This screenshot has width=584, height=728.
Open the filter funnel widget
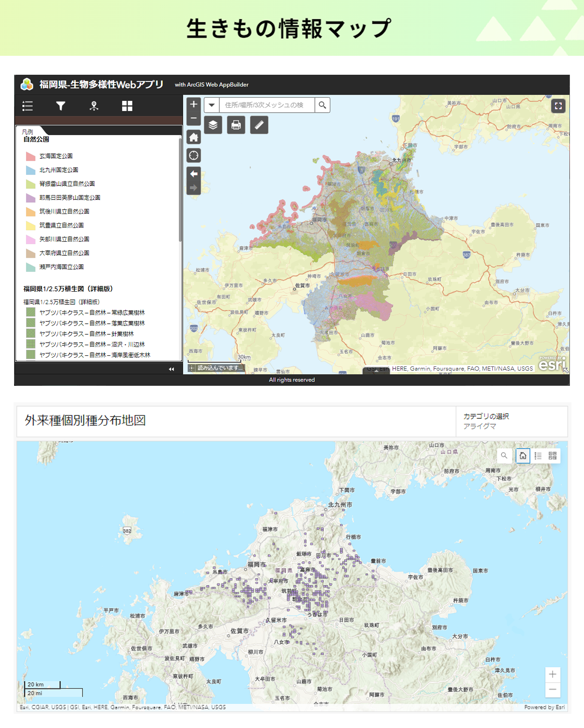pyautogui.click(x=61, y=106)
